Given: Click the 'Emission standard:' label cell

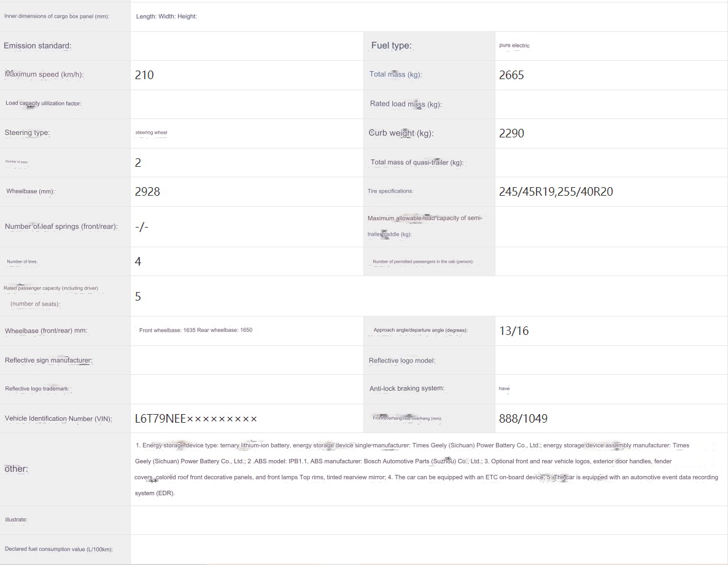Looking at the screenshot, I should (38, 46).
